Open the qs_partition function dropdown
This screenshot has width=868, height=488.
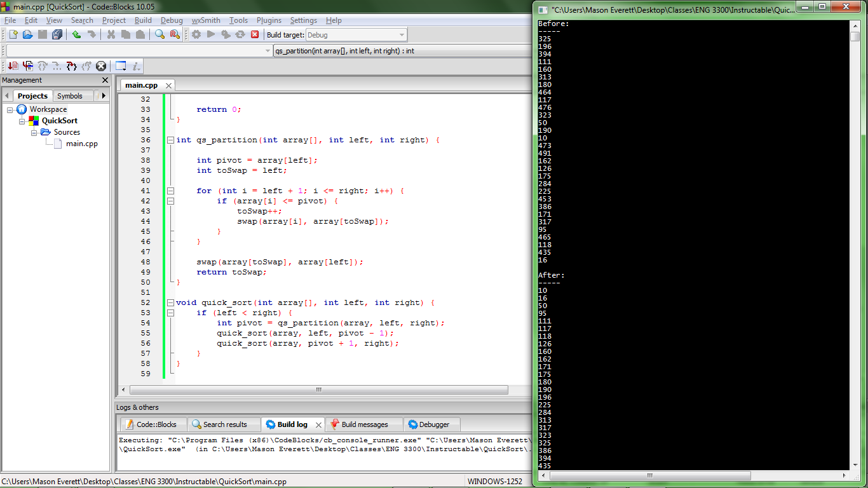click(x=402, y=51)
